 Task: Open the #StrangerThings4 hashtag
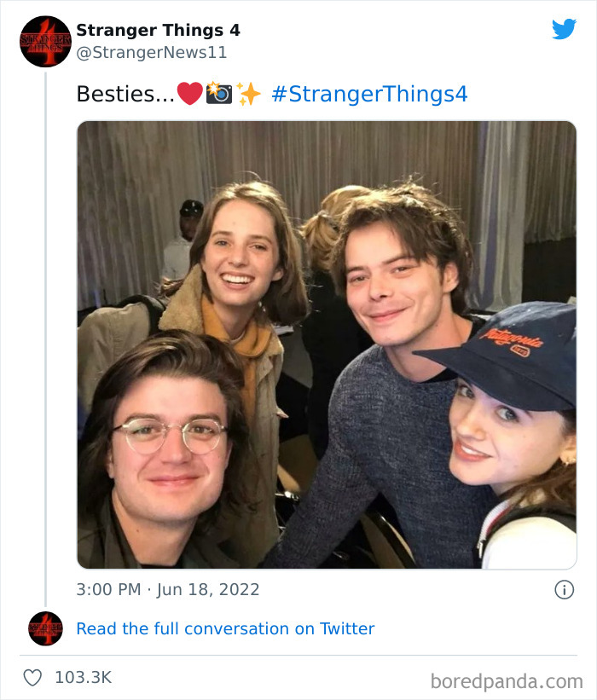tap(367, 94)
